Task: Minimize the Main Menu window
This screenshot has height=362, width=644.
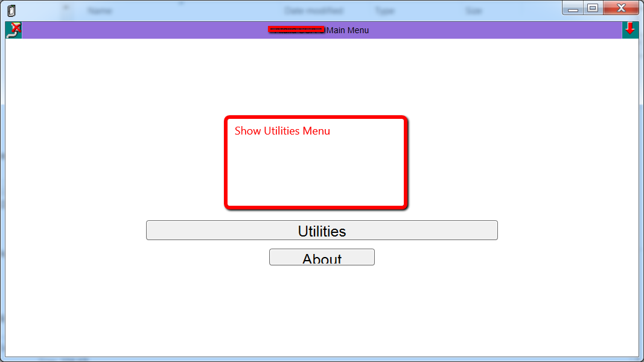Action: [x=573, y=8]
